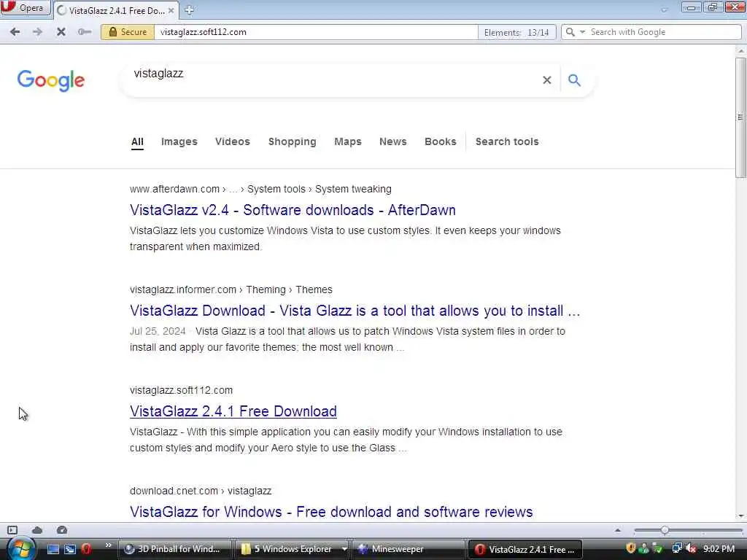Click the blue magnifier search button

point(575,80)
